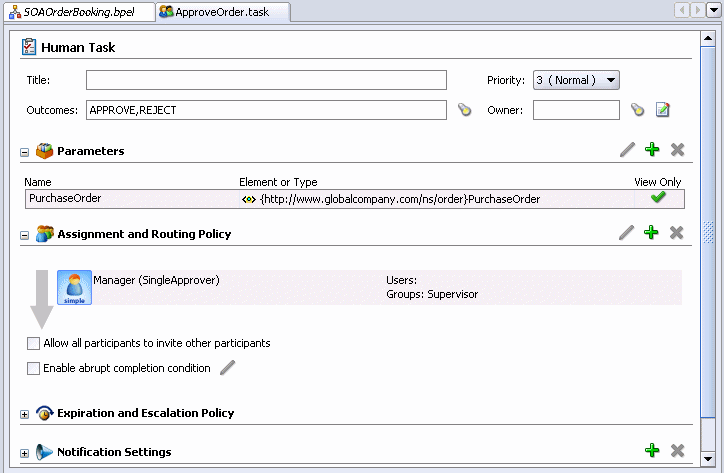Click the XML element icon in PurchaseOrder row

coord(248,200)
